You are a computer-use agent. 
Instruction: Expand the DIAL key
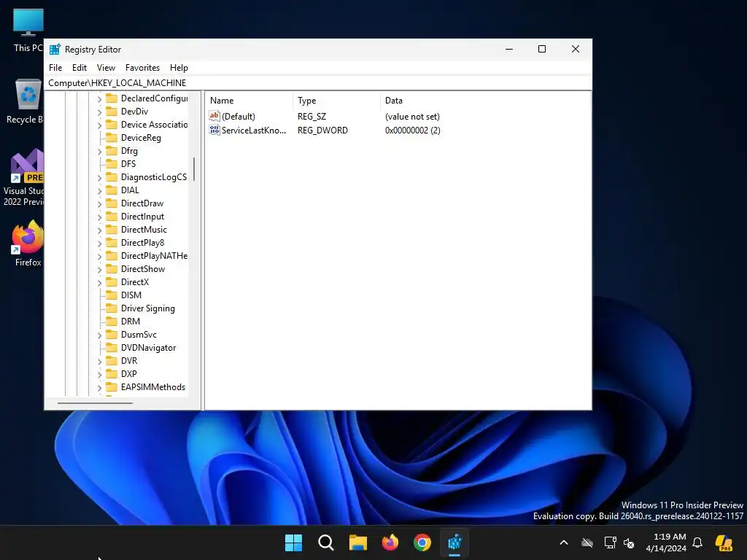99,191
